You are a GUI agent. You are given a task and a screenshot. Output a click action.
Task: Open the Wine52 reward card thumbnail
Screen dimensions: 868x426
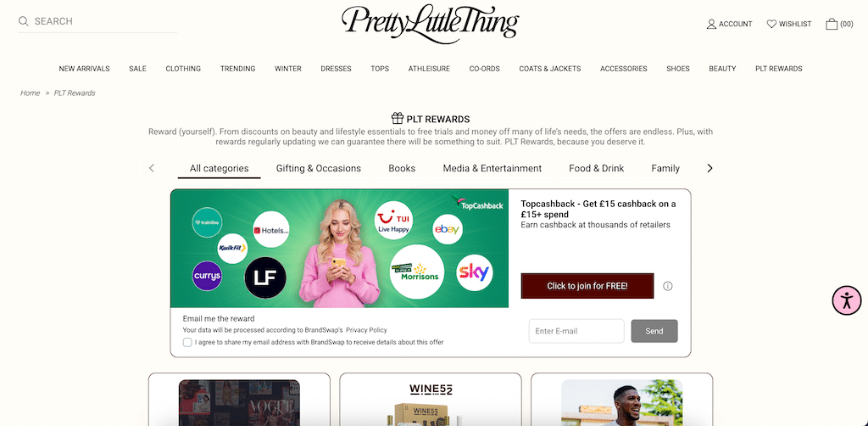pos(431,402)
